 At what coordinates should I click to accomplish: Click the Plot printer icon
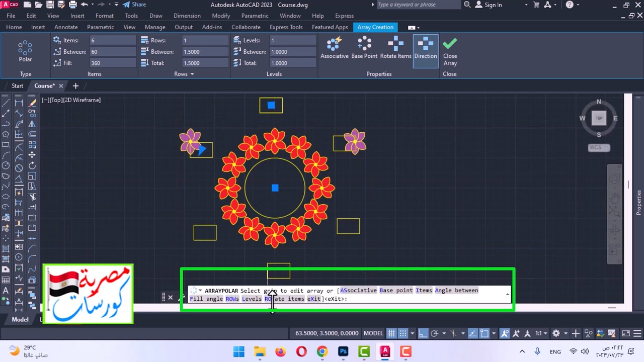(73, 5)
